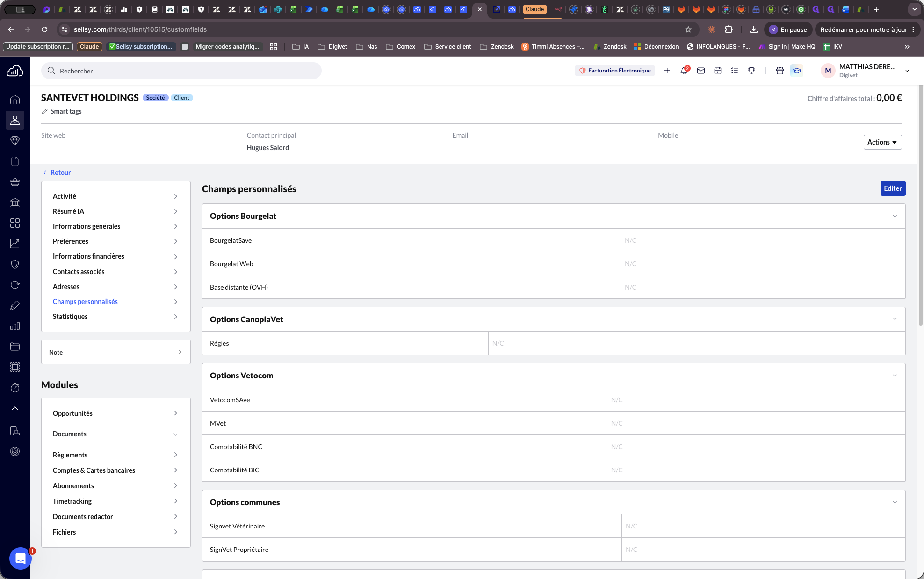Click the plus icon to create new
924x579 pixels.
(x=667, y=71)
